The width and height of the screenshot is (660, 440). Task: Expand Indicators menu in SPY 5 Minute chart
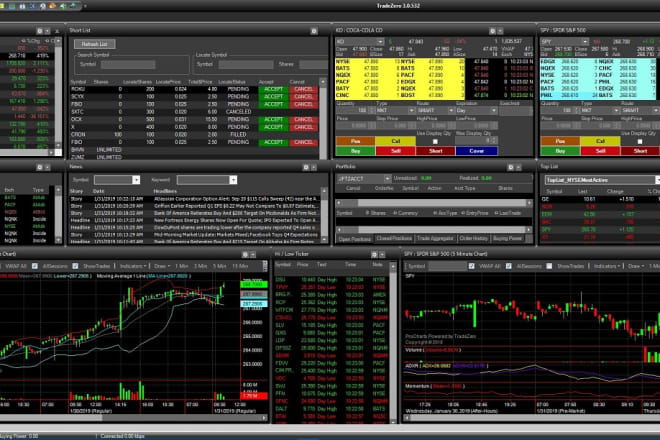click(607, 266)
